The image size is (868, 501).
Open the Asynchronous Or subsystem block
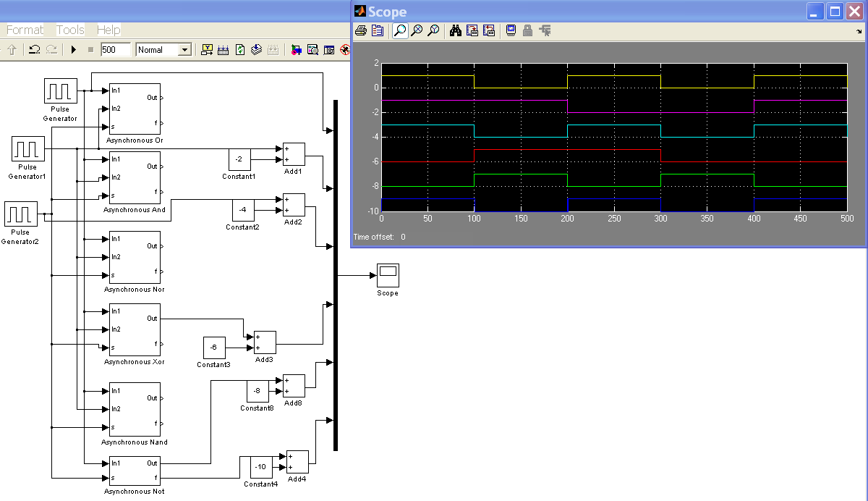[x=134, y=107]
